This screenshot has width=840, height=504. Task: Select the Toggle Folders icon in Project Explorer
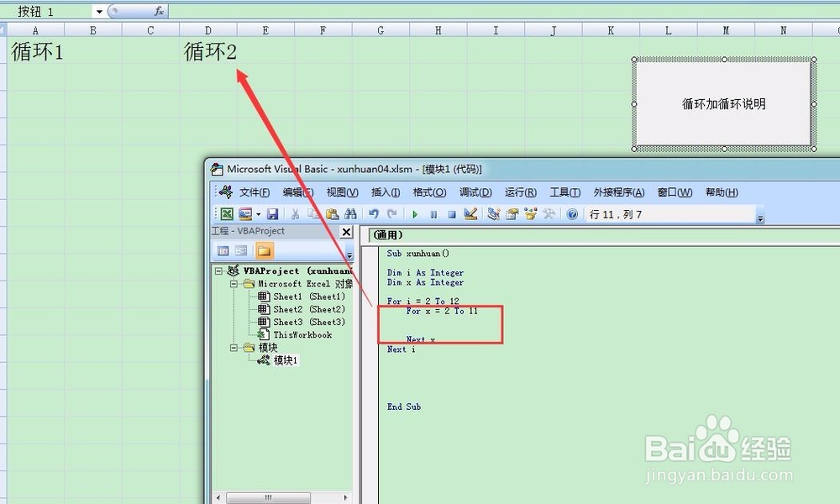coord(263,248)
